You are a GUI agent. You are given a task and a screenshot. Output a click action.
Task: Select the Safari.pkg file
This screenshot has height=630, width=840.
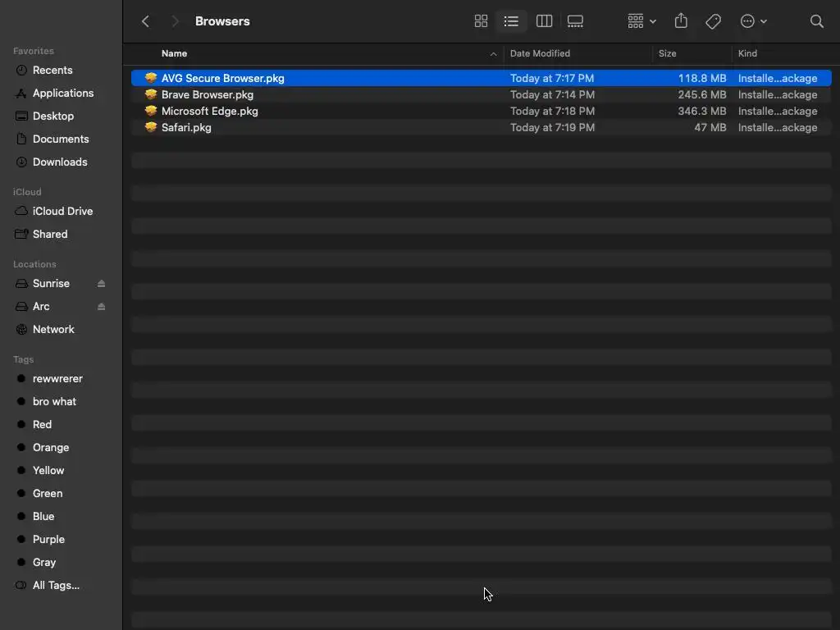point(481,127)
